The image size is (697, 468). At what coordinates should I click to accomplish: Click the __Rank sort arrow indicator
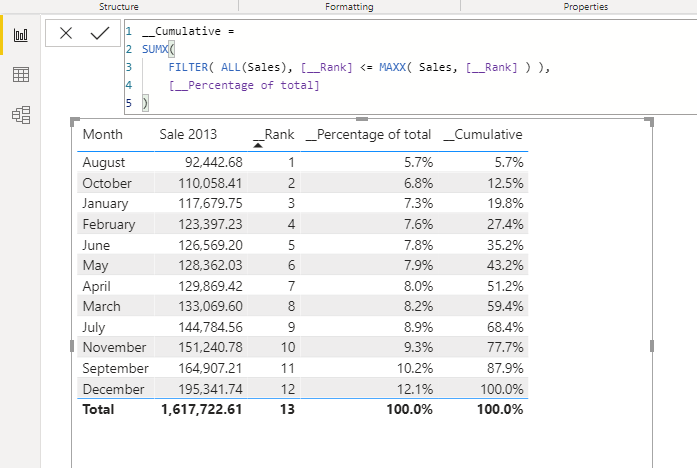click(x=258, y=145)
